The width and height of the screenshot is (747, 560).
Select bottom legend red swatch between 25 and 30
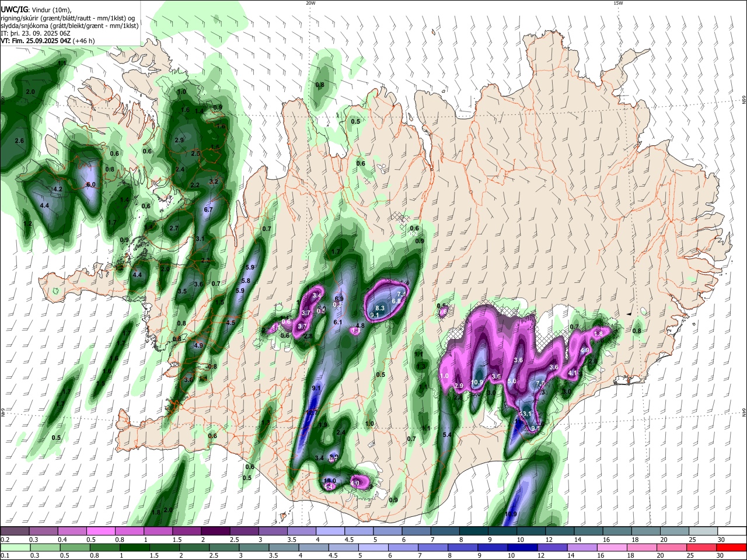point(703,547)
